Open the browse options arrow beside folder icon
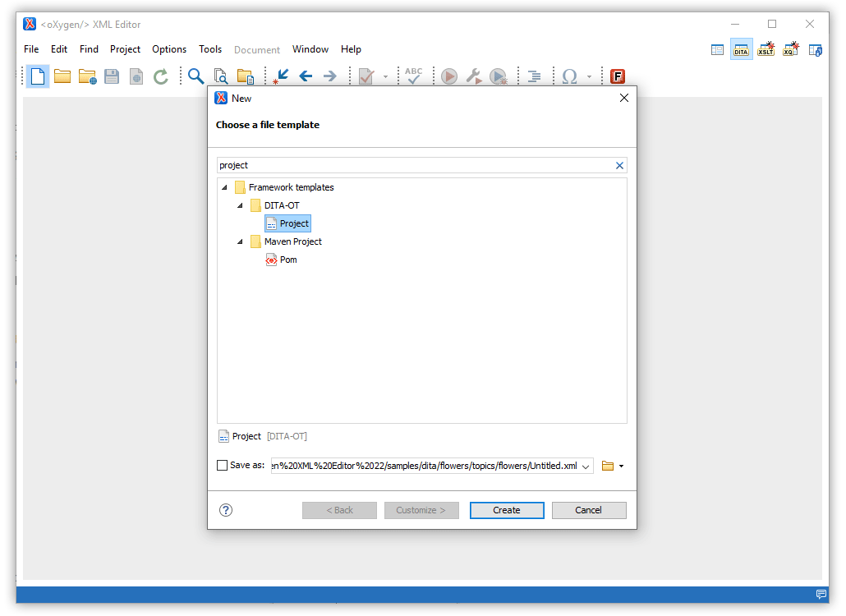This screenshot has width=846, height=616. 622,466
